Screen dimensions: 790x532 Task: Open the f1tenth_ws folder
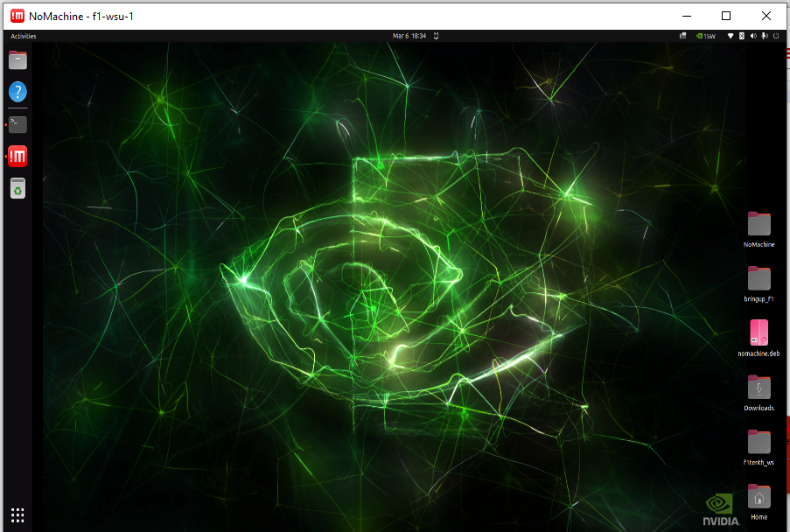(759, 443)
